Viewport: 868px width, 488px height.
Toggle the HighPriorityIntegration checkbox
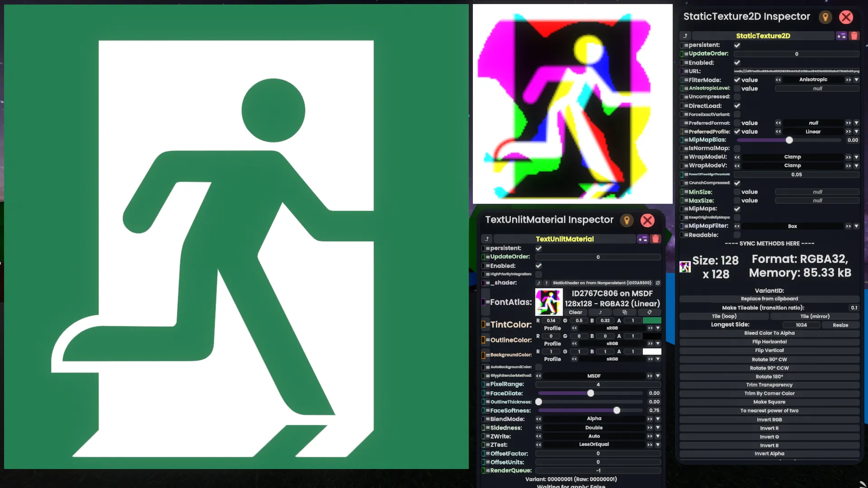[x=539, y=274]
